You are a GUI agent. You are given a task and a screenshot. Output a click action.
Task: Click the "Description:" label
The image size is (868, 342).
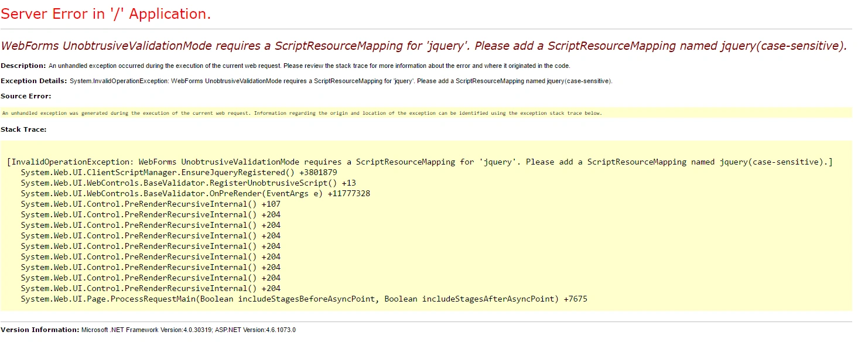click(x=23, y=66)
